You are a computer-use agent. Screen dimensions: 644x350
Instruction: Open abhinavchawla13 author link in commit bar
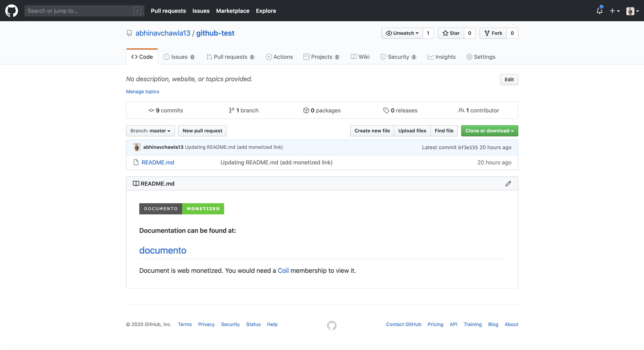click(x=163, y=147)
